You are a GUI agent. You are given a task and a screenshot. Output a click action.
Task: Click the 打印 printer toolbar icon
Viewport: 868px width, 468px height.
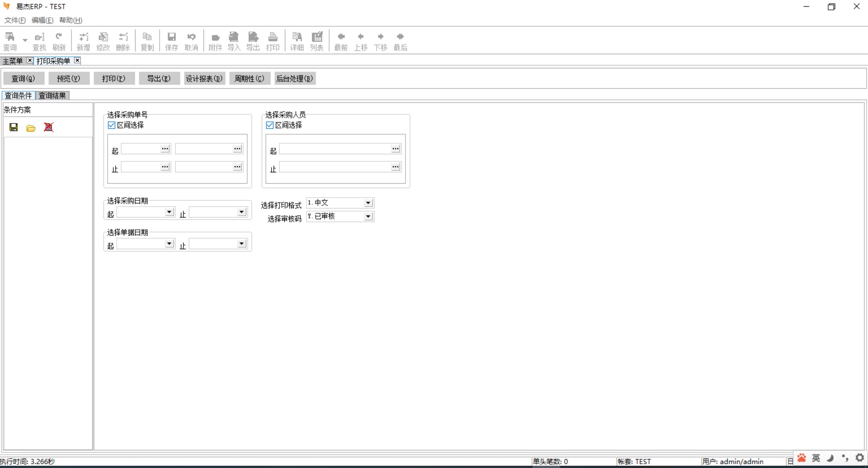pos(273,41)
